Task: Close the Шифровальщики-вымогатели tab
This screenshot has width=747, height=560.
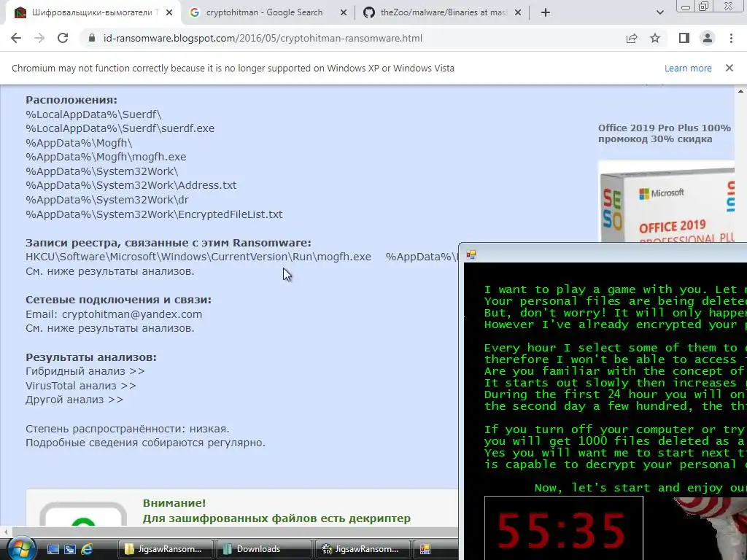Action: 169,13
